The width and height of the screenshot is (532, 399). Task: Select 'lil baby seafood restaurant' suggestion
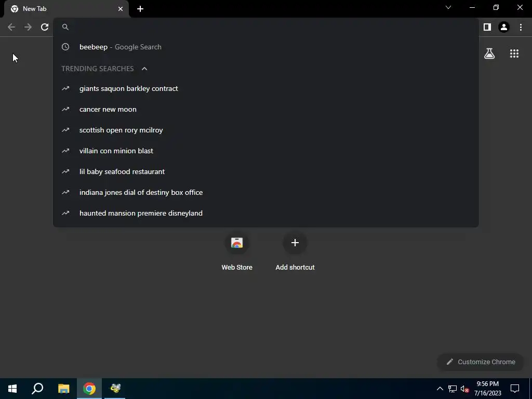[266, 171]
